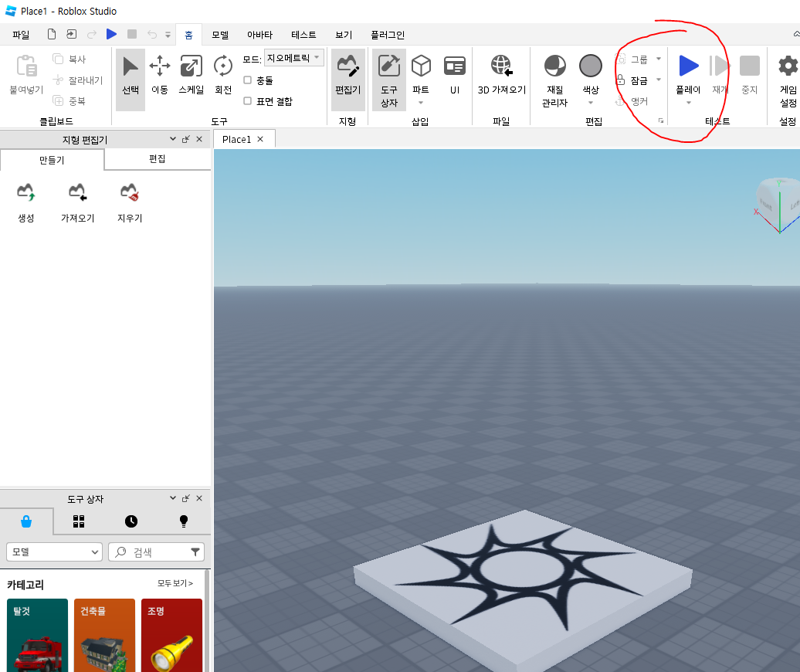The width and height of the screenshot is (800, 672).
Task: Click the undo arrow in quick access bar
Action: click(x=152, y=34)
